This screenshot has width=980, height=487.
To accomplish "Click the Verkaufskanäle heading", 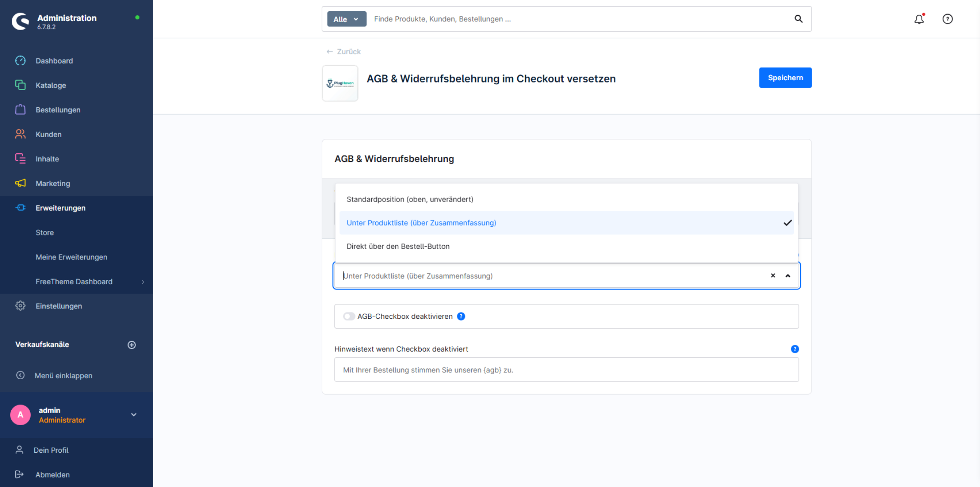I will click(42, 344).
